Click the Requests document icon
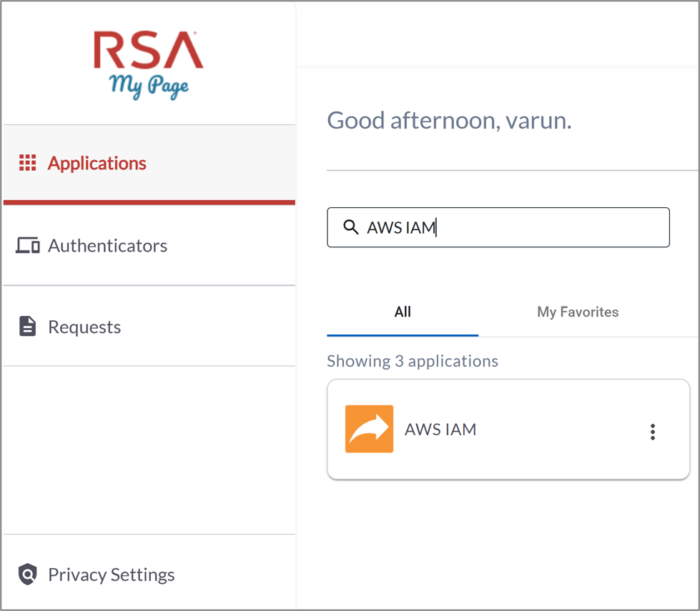Screen dimensions: 700x611 click(x=28, y=327)
